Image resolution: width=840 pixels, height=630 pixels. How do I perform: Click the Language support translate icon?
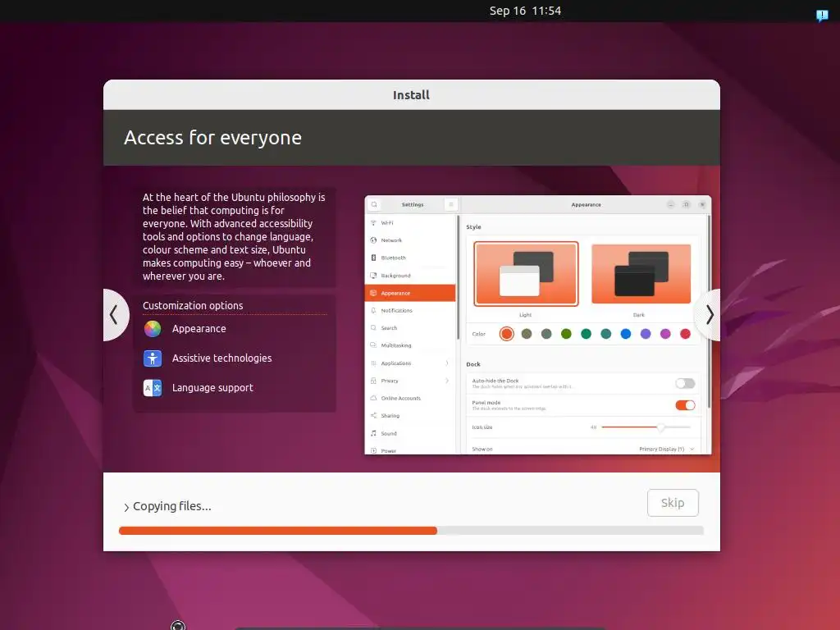[x=152, y=387]
